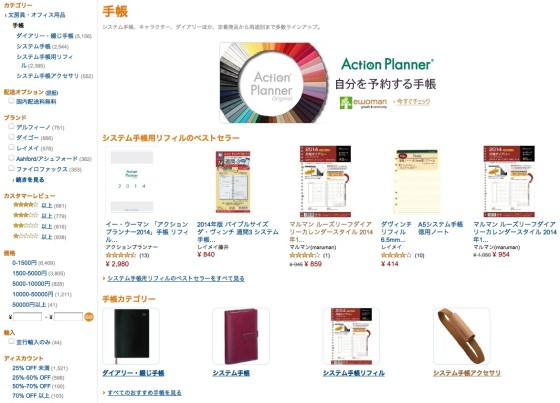Open the Action Planner 2014 refill product image
560x403 pixels.
132,181
